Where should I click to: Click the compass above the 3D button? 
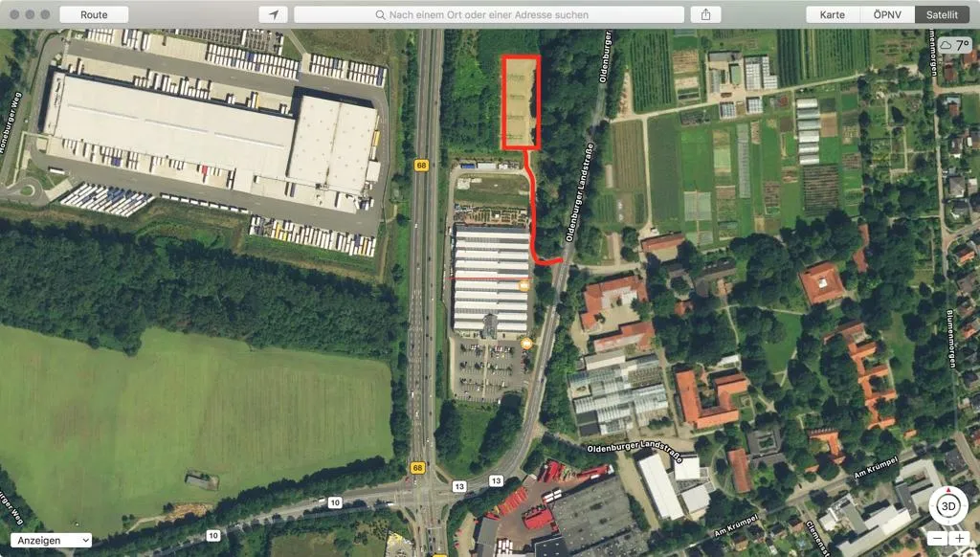pos(948,490)
